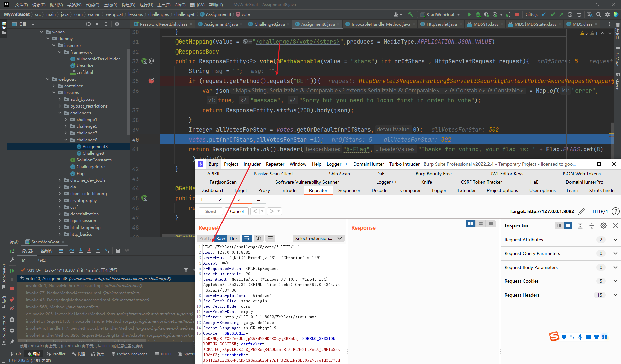Step over in the debugger toolbar

(x=72, y=251)
